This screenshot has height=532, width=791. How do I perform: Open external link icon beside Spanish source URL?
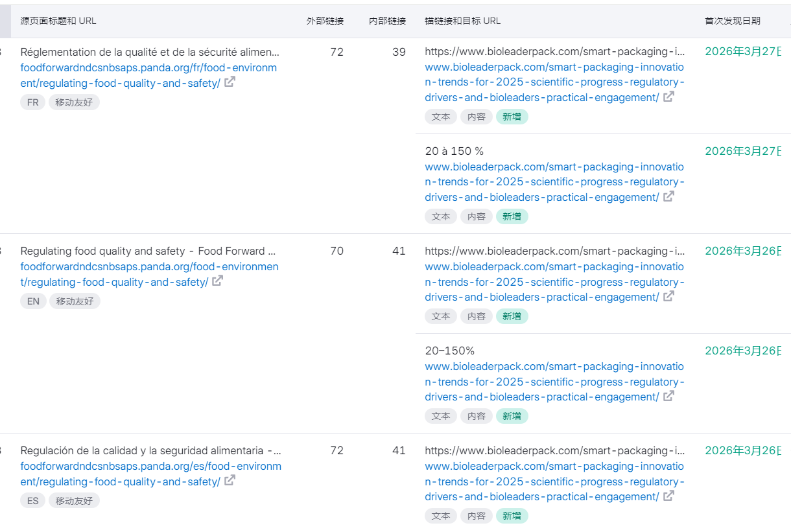[x=230, y=481]
